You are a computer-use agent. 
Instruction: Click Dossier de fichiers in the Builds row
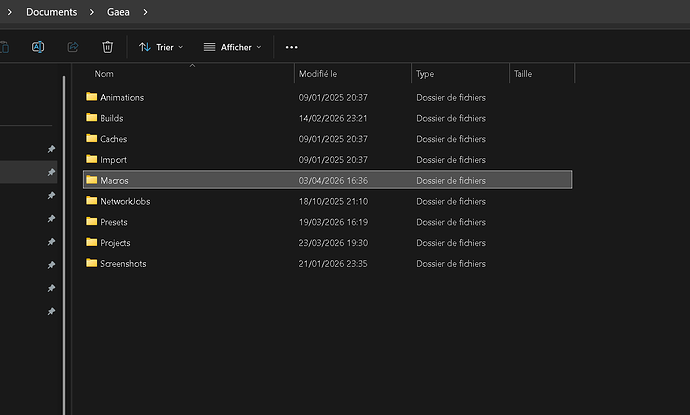[x=451, y=118]
